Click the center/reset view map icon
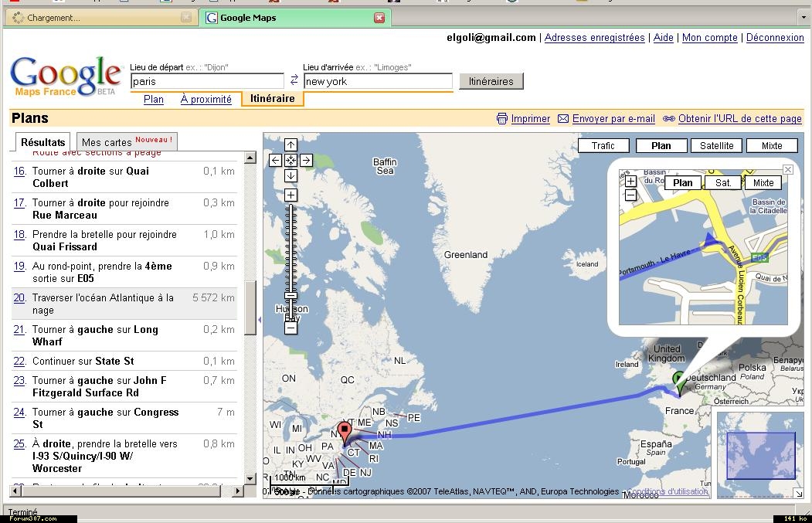Viewport: 812px width, 523px height. (x=290, y=161)
